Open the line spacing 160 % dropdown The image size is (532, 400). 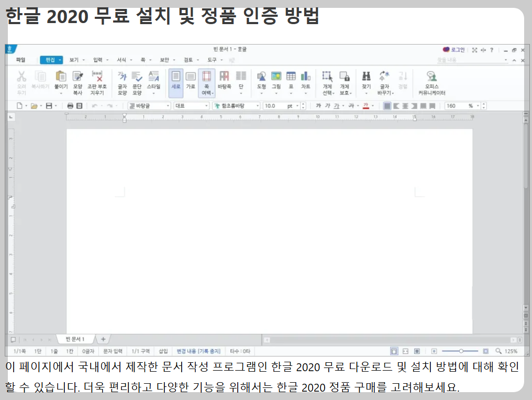(x=478, y=106)
